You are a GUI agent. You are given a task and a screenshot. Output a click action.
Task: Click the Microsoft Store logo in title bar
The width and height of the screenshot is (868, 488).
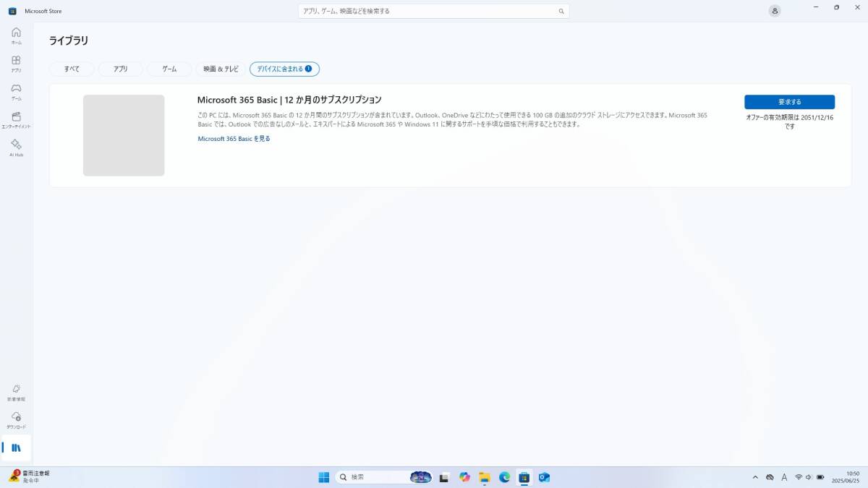[12, 11]
